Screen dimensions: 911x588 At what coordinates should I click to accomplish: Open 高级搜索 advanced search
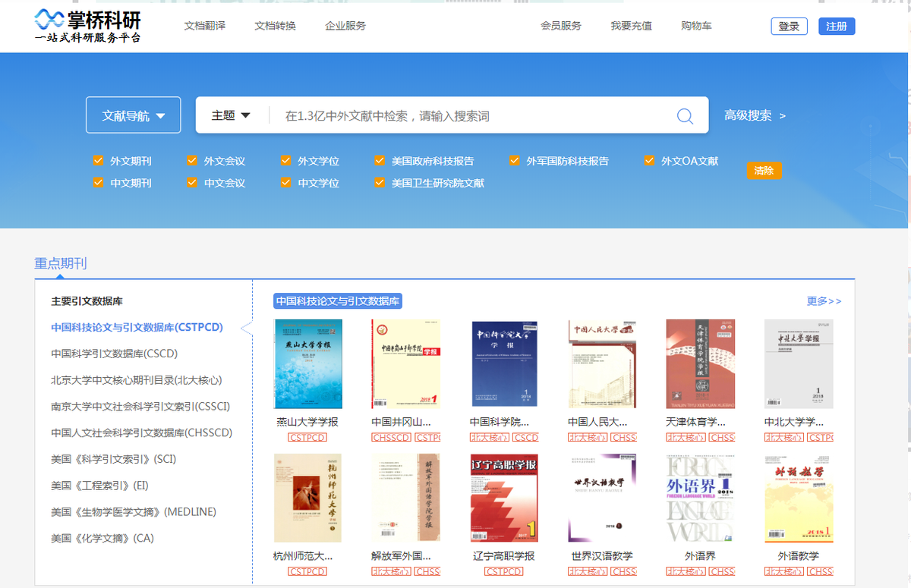point(755,115)
